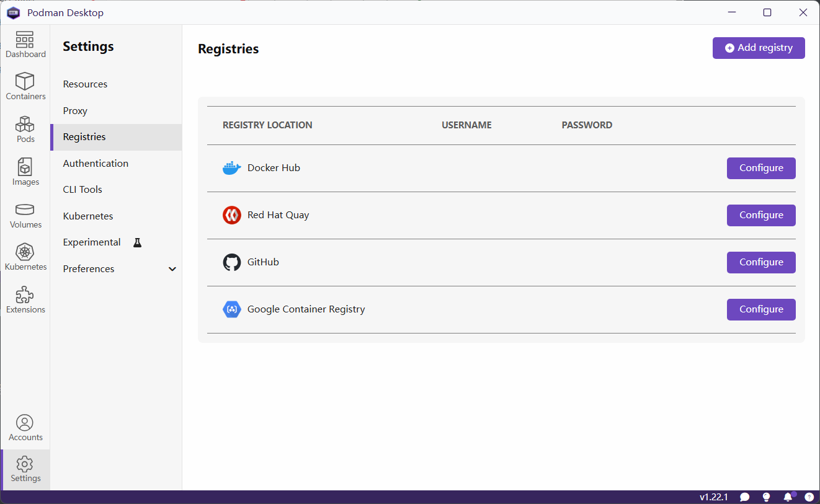
Task: Click the Red Hat Quay logo
Action: point(231,215)
